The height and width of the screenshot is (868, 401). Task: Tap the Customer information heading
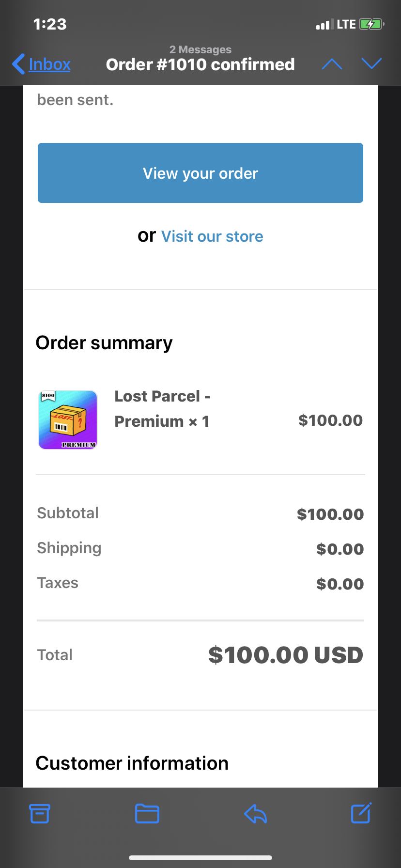[x=132, y=763]
